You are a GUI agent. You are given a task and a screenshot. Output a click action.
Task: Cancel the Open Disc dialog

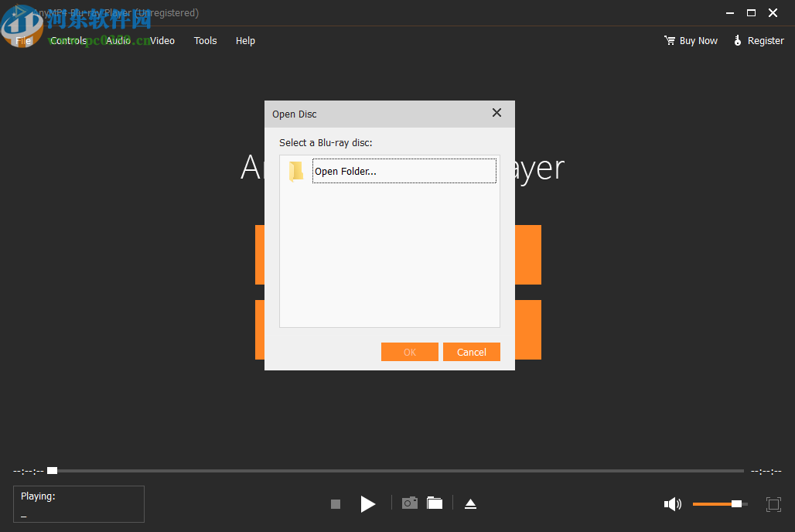(x=471, y=352)
